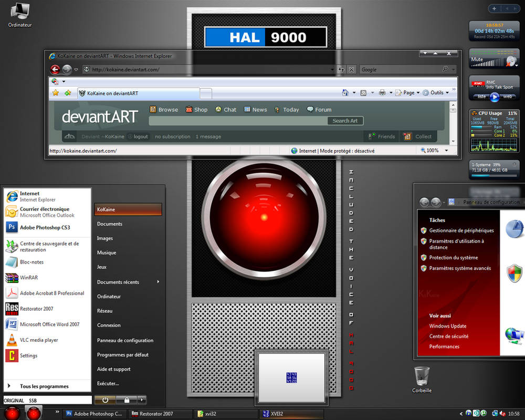This screenshot has width=525, height=420.
Task: Click the stop loading X icon
Action: click(x=351, y=70)
